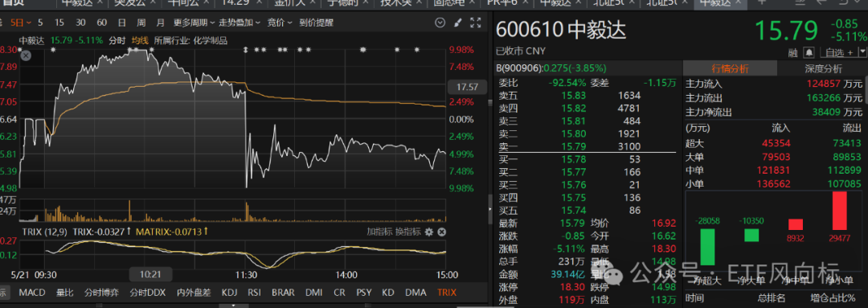The height and width of the screenshot is (308, 868).
Task: Select the 内外盘差 indicator tab
Action: point(194,293)
